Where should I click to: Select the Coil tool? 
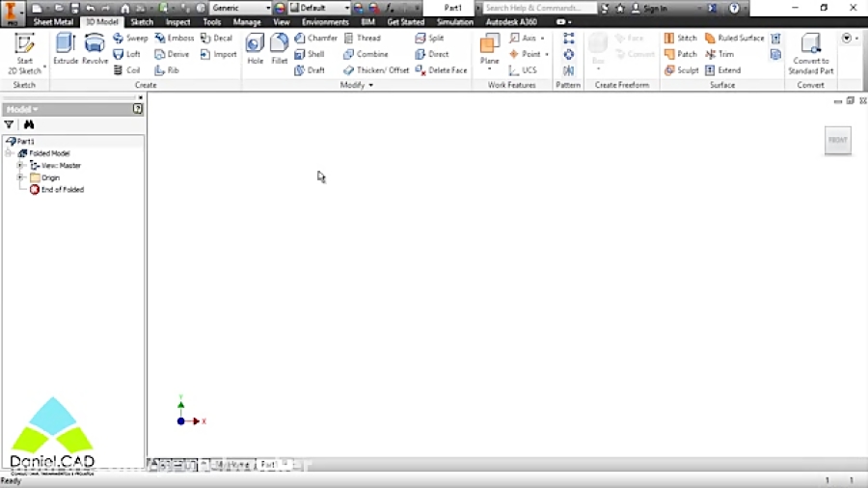[126, 69]
